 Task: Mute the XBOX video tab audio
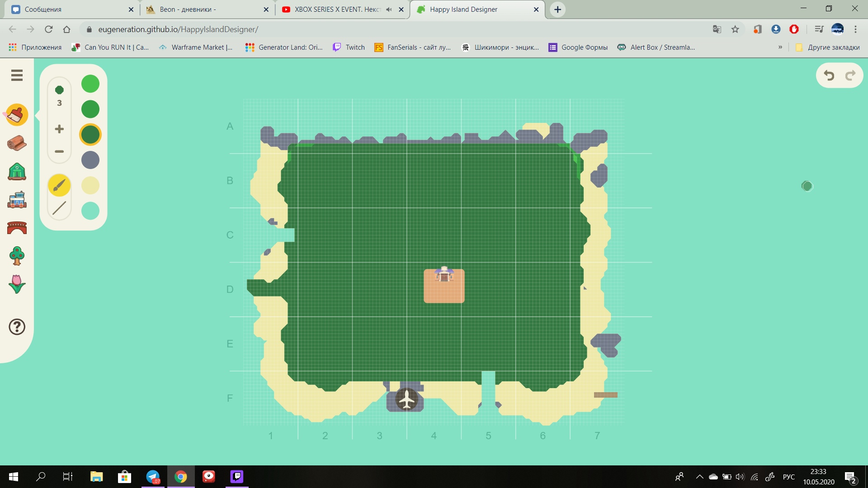pyautogui.click(x=389, y=9)
